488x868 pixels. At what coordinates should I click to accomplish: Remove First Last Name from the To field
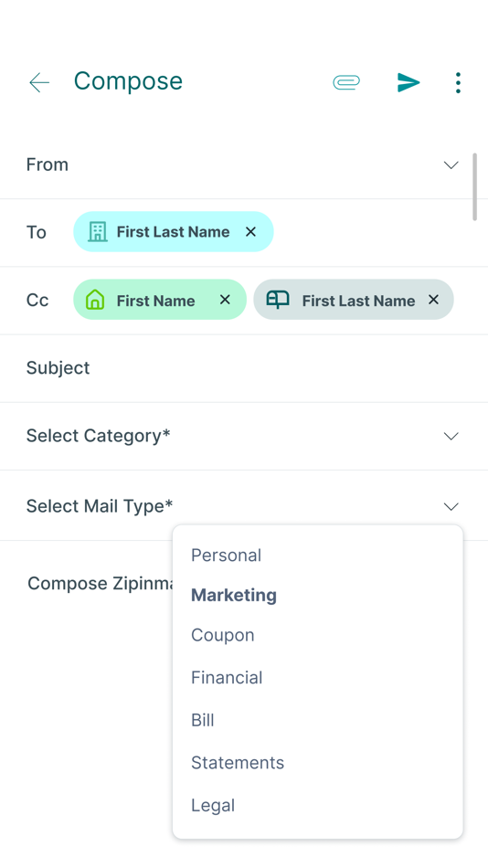pyautogui.click(x=251, y=231)
